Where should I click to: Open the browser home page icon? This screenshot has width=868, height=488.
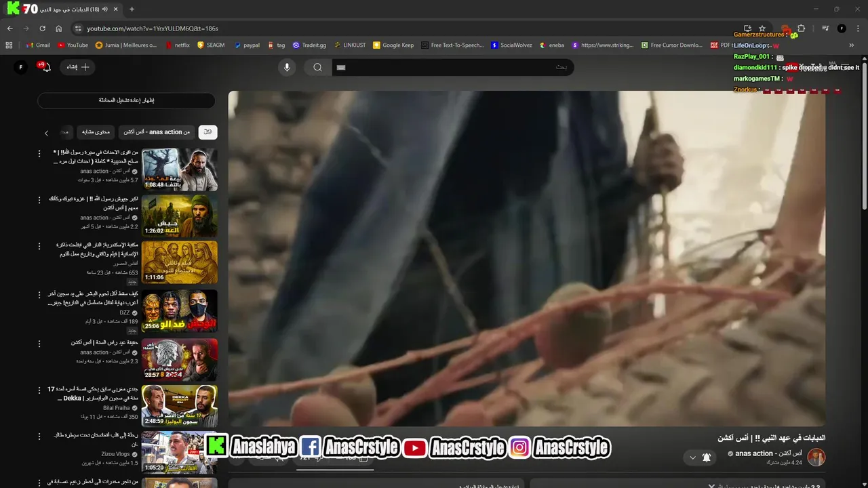coord(59,28)
